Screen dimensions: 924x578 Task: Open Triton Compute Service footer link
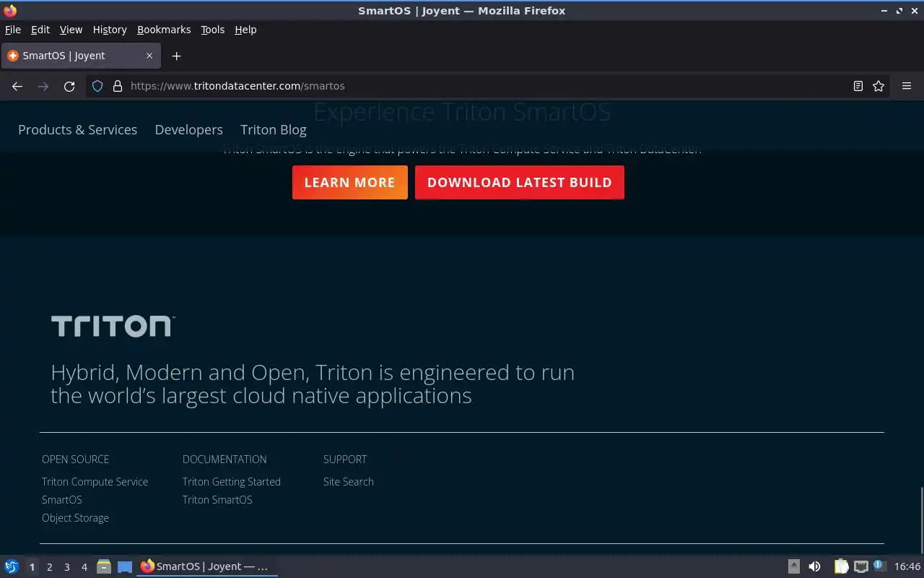pos(95,482)
